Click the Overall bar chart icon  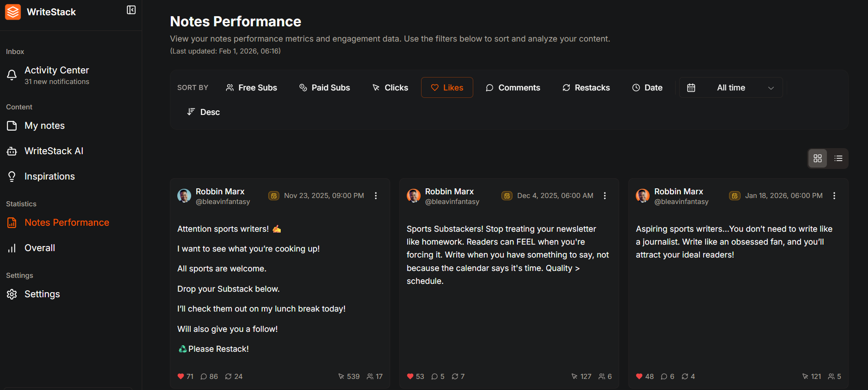(x=12, y=248)
